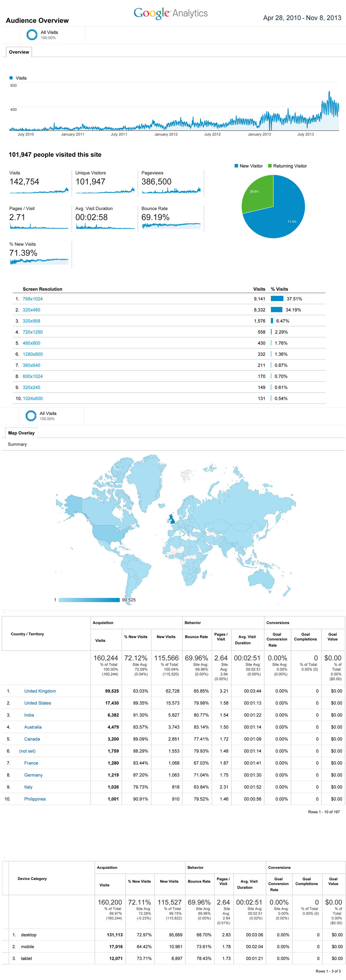
Task: Open the United Kingdom country link
Action: tap(40, 691)
